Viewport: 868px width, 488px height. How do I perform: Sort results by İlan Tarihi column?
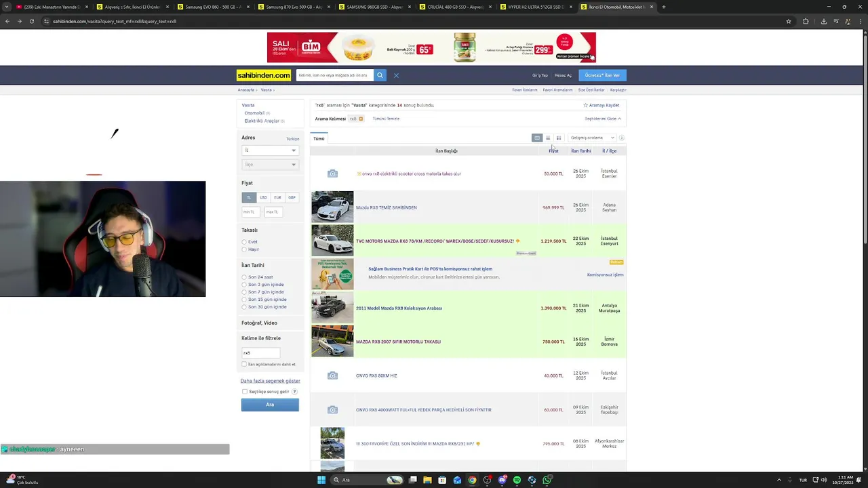click(x=580, y=151)
